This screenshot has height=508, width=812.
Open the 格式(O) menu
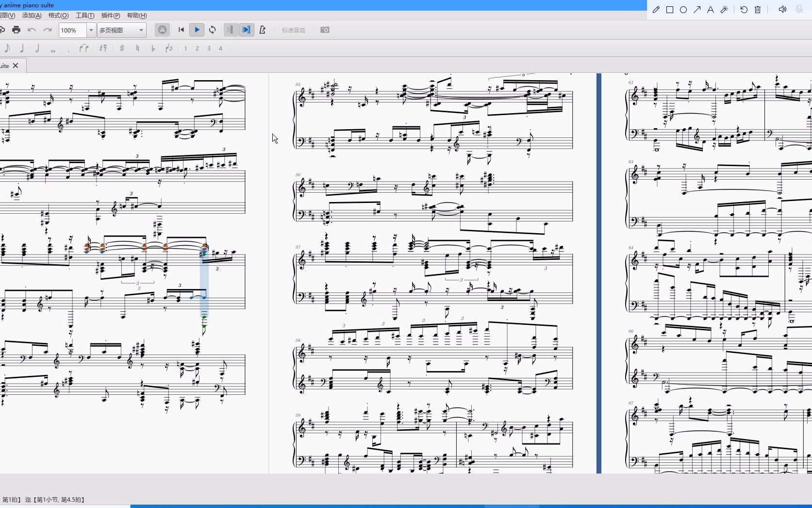pyautogui.click(x=58, y=16)
